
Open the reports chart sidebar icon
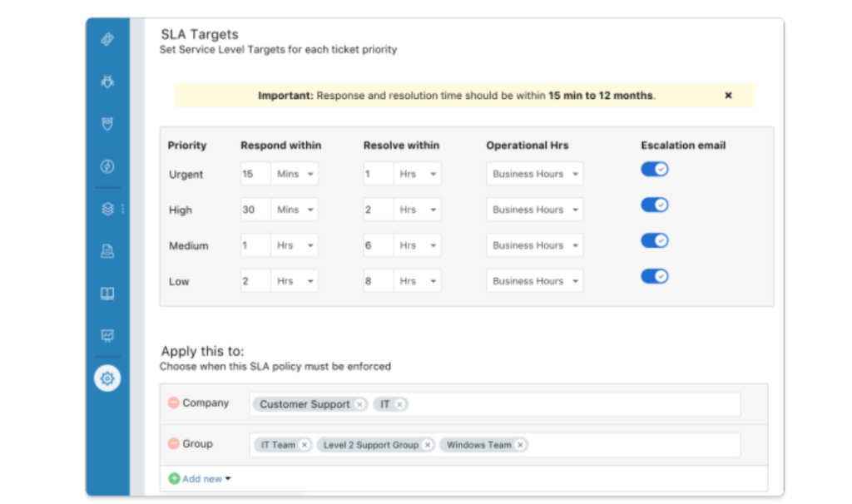click(x=107, y=336)
